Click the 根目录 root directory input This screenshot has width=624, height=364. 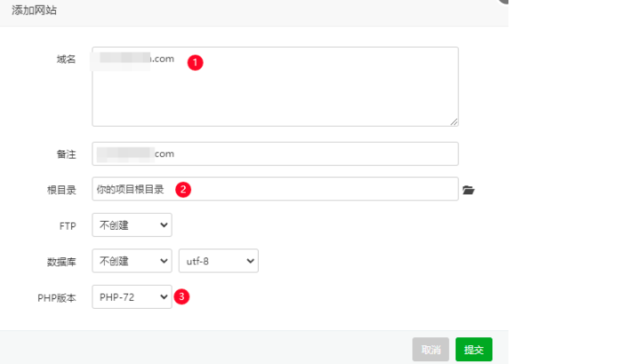tap(275, 189)
